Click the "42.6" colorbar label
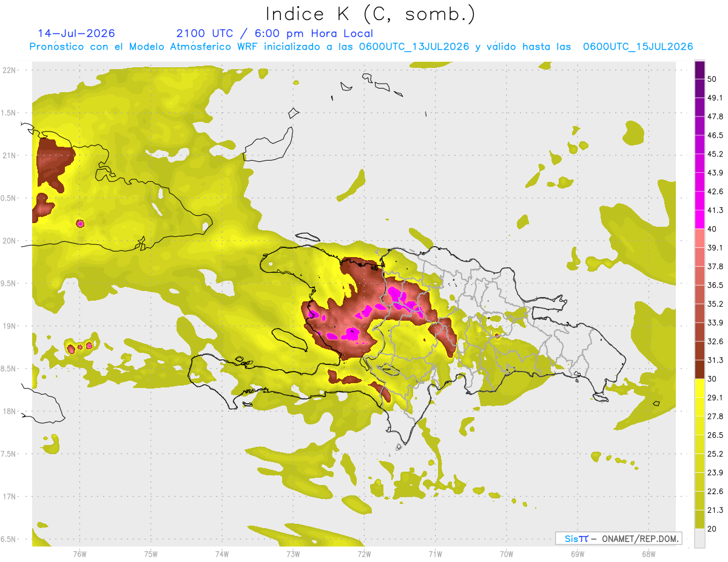728x562 pixels. (715, 192)
